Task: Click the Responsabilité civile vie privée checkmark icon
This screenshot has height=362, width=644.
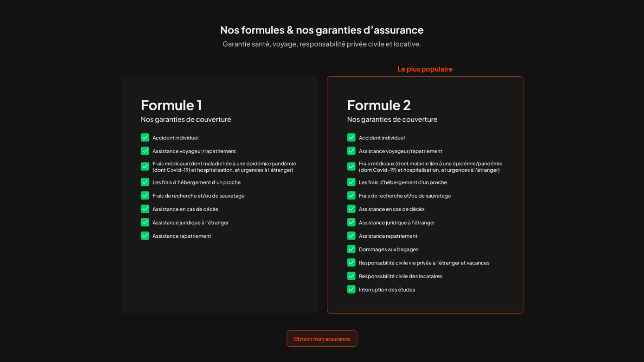Action: pyautogui.click(x=351, y=262)
